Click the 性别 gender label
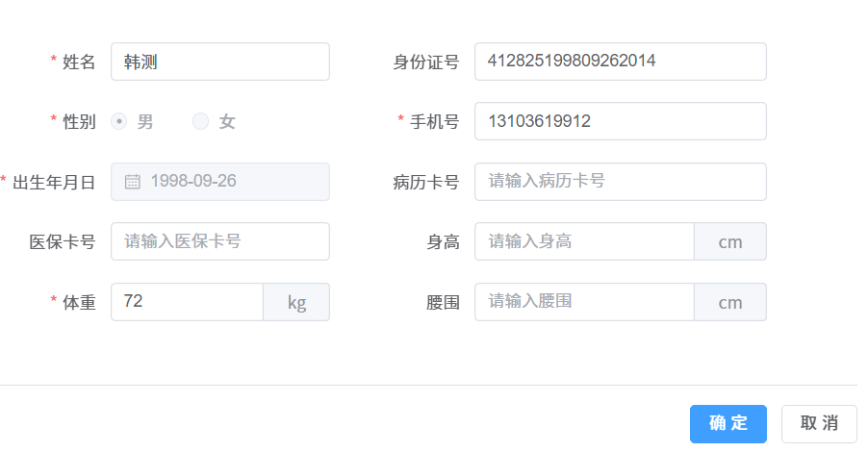868x452 pixels. pyautogui.click(x=79, y=121)
